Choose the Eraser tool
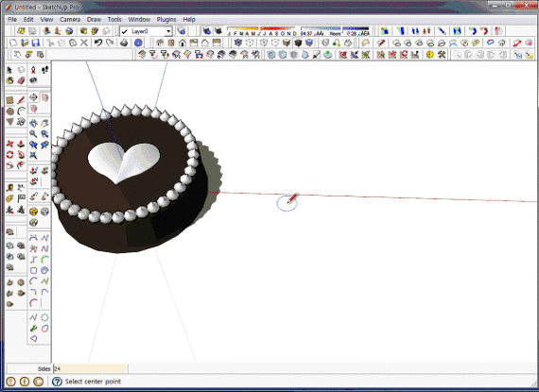 [21, 80]
